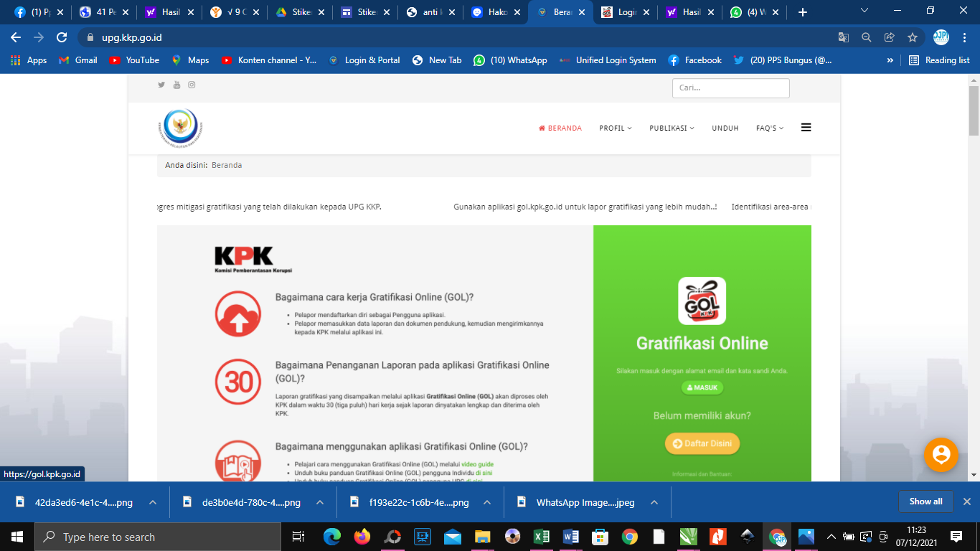Show more bookmarks with double chevron
This screenshot has width=980, height=551.
pos(890,60)
